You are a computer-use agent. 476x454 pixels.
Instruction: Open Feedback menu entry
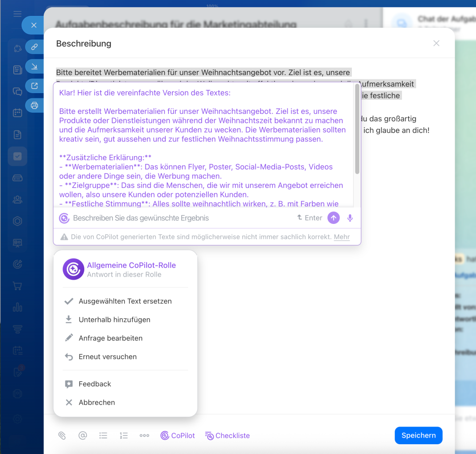click(125, 384)
